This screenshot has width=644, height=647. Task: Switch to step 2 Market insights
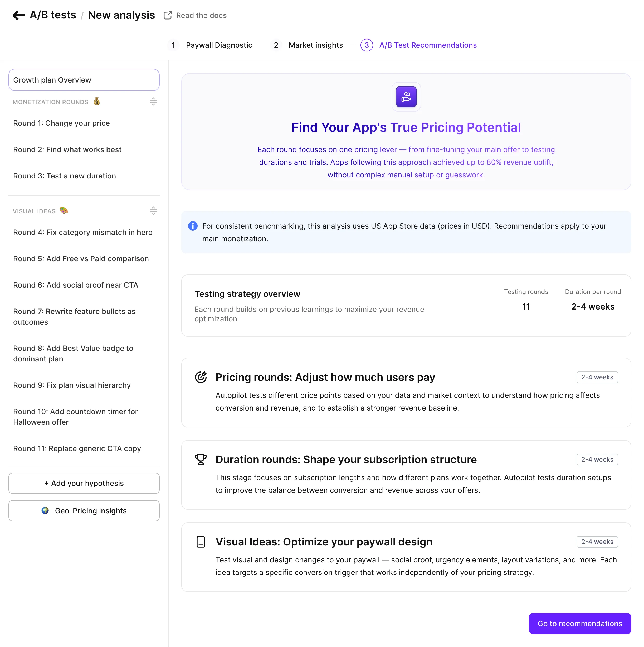tap(315, 45)
